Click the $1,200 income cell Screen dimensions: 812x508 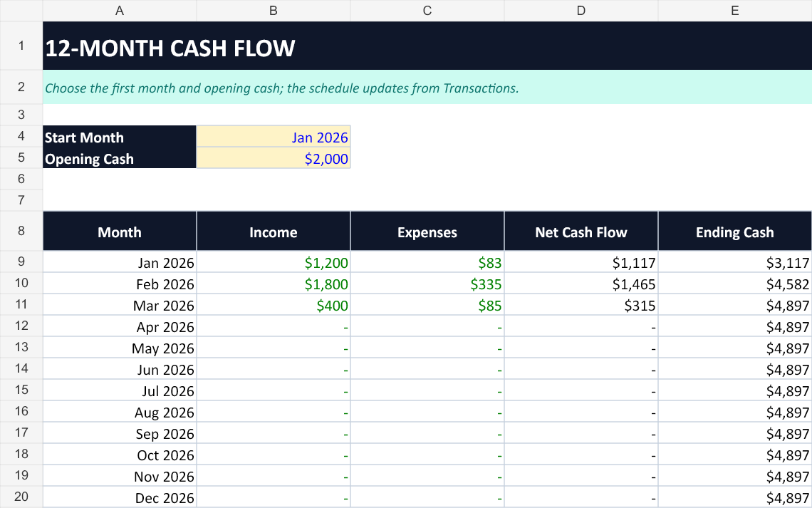point(274,262)
